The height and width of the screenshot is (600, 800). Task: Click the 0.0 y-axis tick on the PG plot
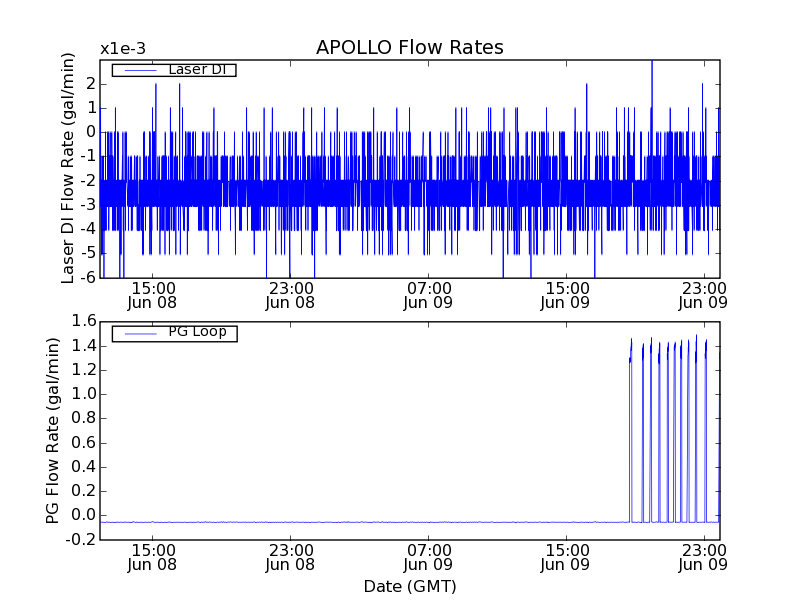pos(82,515)
